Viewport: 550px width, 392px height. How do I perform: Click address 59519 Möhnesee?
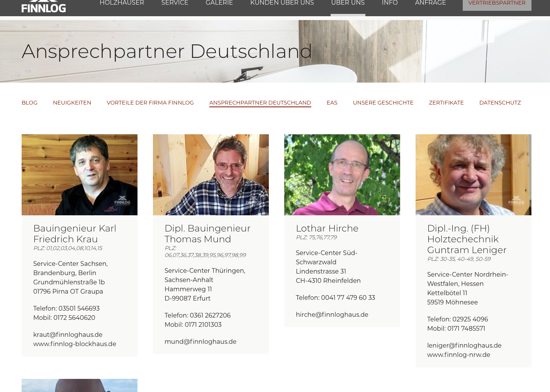[452, 302]
